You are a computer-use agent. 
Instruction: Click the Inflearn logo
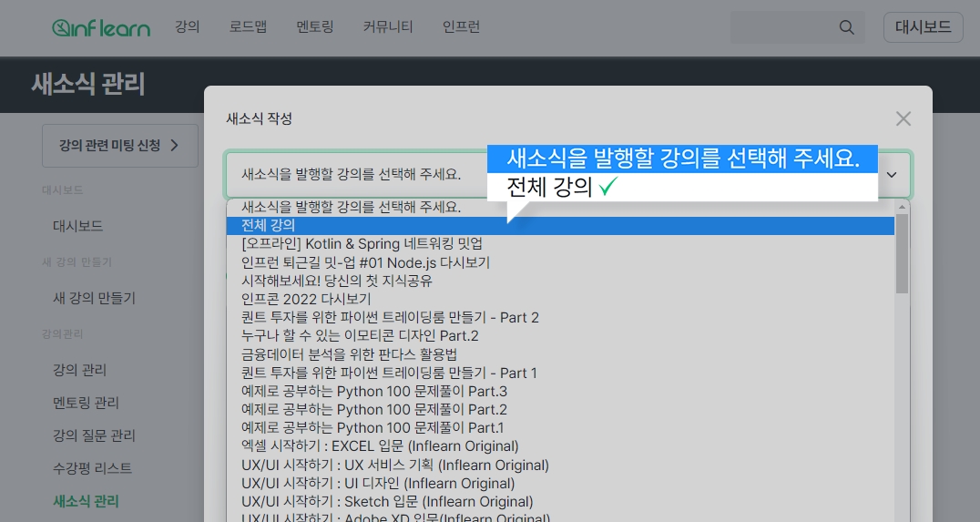[100, 27]
